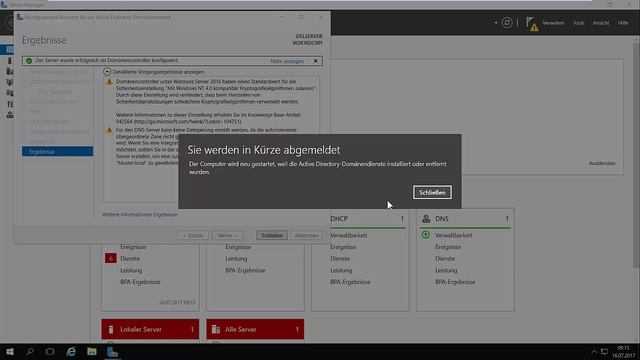Open Verwaltbarkeit in the DNS tile
The height and width of the screenshot is (360, 640).
point(453,236)
